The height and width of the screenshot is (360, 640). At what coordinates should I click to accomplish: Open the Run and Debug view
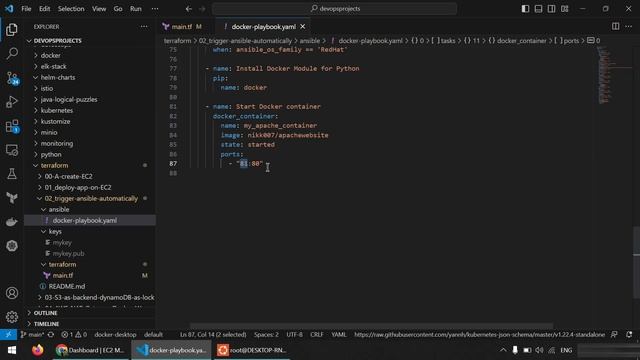coord(12,102)
